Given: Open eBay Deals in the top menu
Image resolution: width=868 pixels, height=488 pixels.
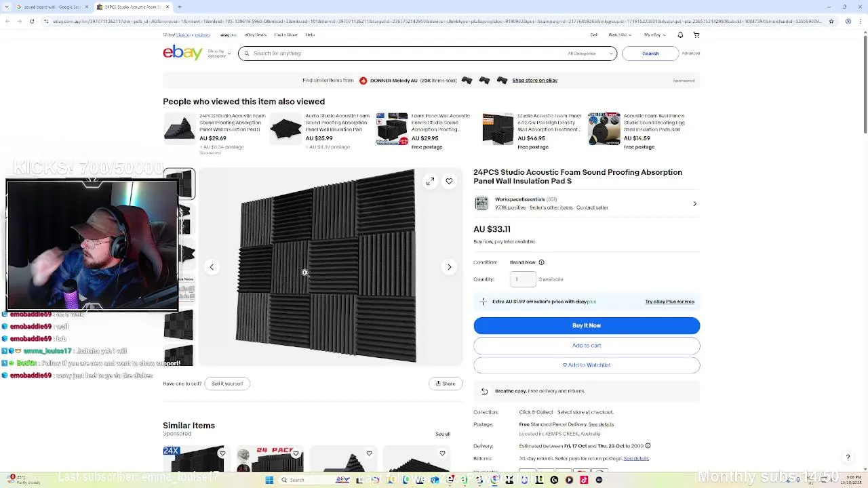Looking at the screenshot, I should point(256,35).
